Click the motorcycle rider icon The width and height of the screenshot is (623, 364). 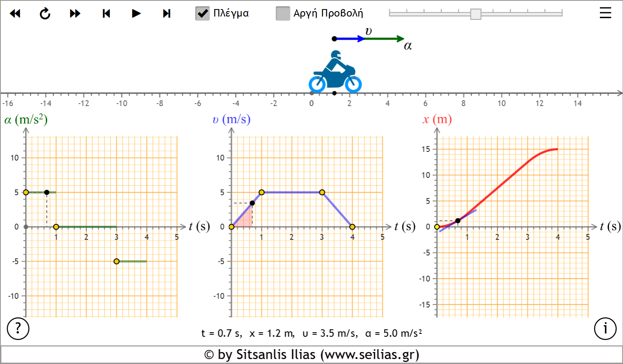[335, 72]
